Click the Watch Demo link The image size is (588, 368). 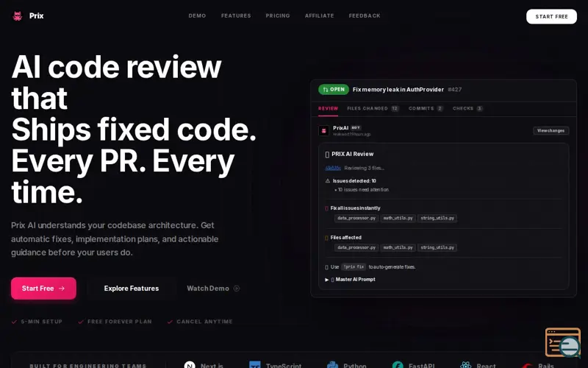tap(208, 289)
